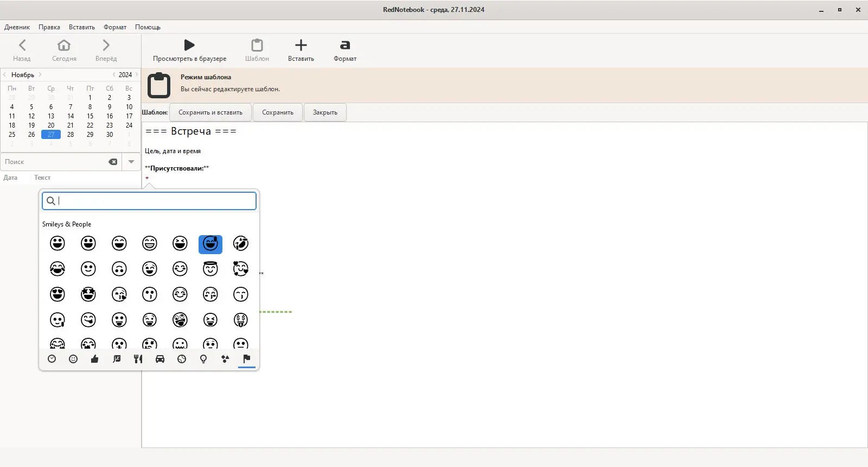Go forward with the Вперёд arrow
The width and height of the screenshot is (868, 467).
pos(106,51)
